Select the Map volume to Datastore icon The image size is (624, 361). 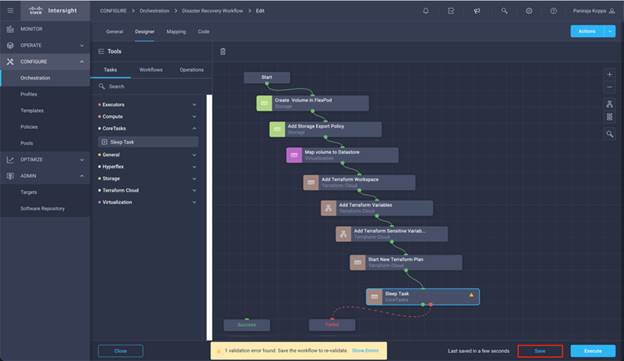point(294,155)
